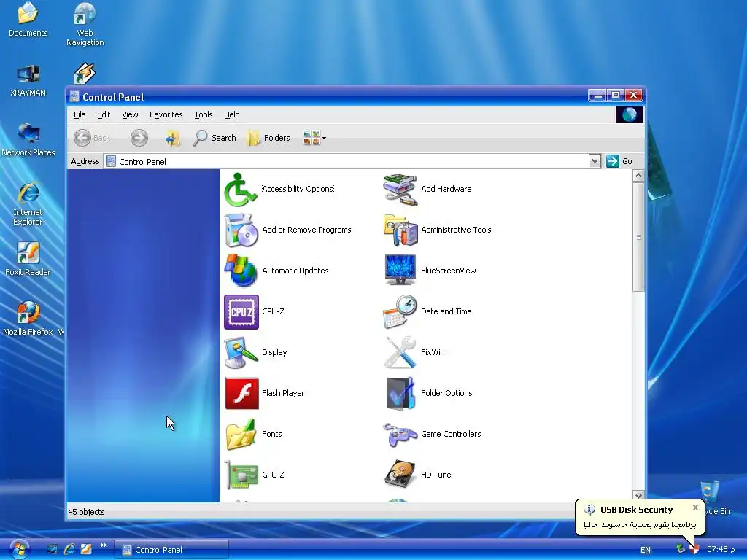
Task: Select the XRAYMAN computer desktop icon
Action: (28, 80)
